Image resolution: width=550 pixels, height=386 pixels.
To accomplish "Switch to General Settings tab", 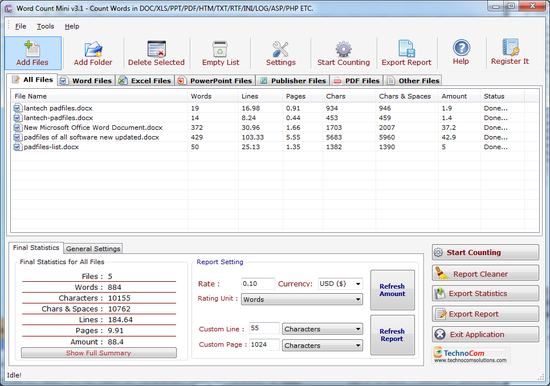I will pyautogui.click(x=93, y=248).
